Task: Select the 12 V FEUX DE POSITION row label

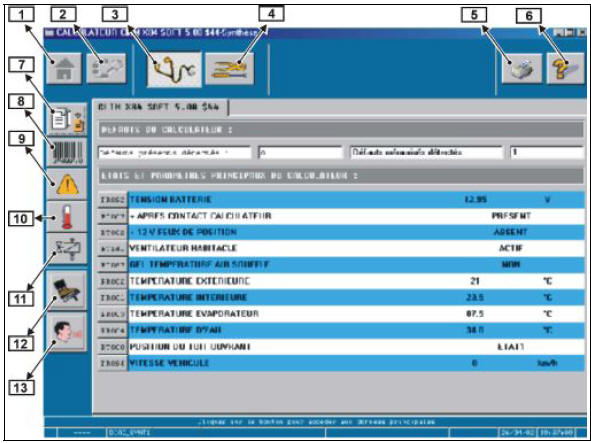Action: click(184, 232)
